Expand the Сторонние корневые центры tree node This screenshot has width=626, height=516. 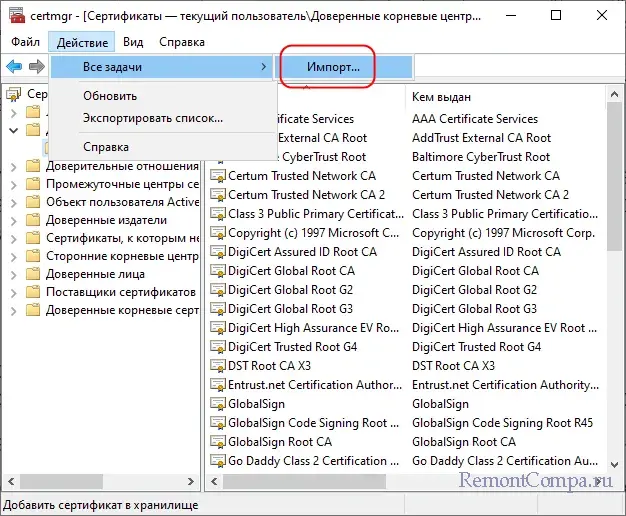14,256
